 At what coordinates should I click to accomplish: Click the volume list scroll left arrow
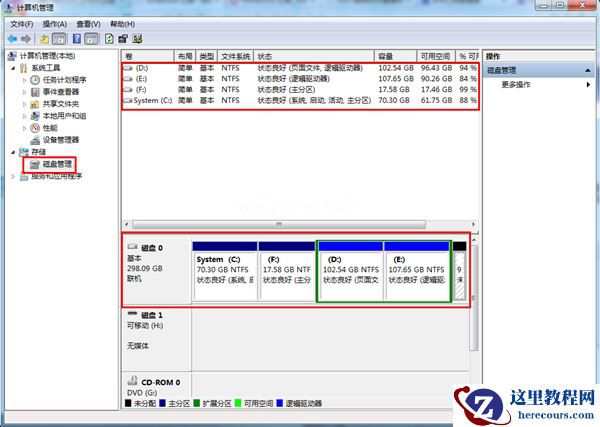[x=127, y=224]
